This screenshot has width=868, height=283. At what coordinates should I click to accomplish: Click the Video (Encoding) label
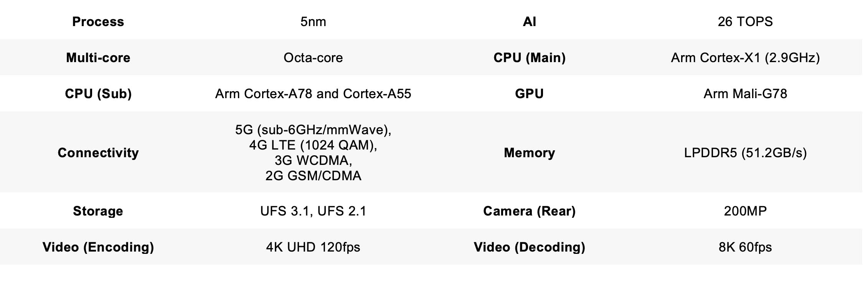point(98,247)
